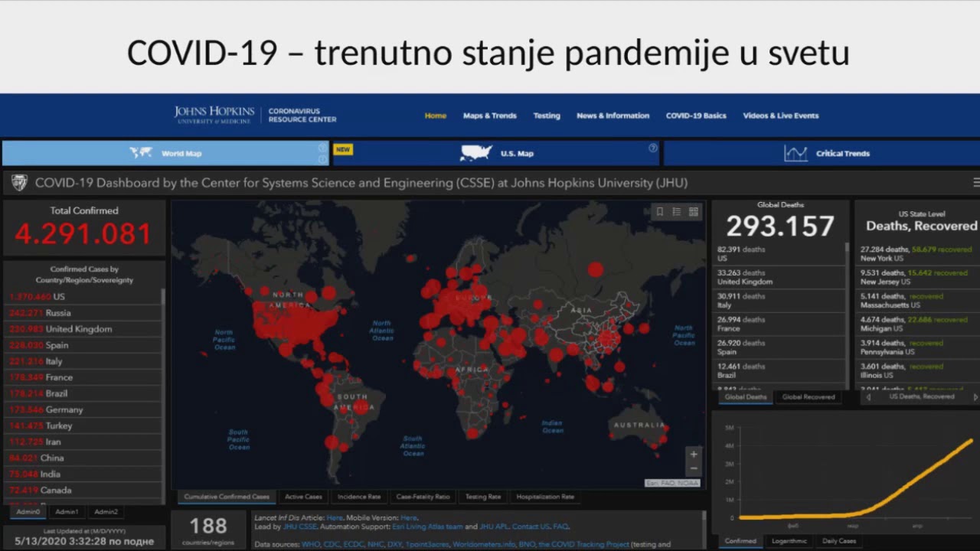Open the WHO data source link
The image size is (980, 551).
point(310,545)
